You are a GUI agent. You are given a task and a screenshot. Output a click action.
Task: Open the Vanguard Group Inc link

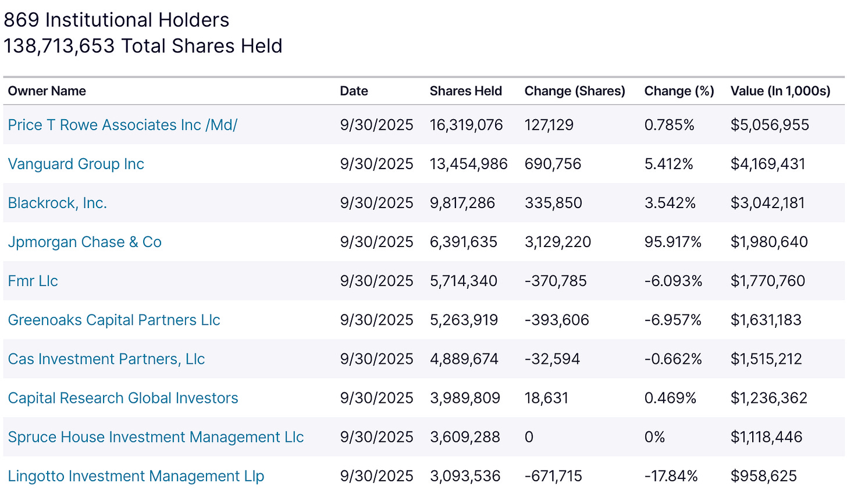click(x=76, y=164)
